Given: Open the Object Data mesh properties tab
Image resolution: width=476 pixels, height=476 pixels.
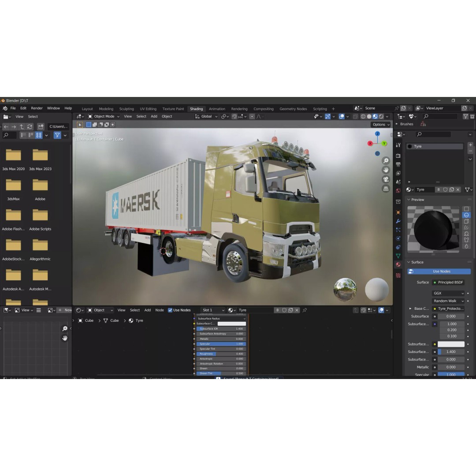Looking at the screenshot, I should click(x=398, y=256).
